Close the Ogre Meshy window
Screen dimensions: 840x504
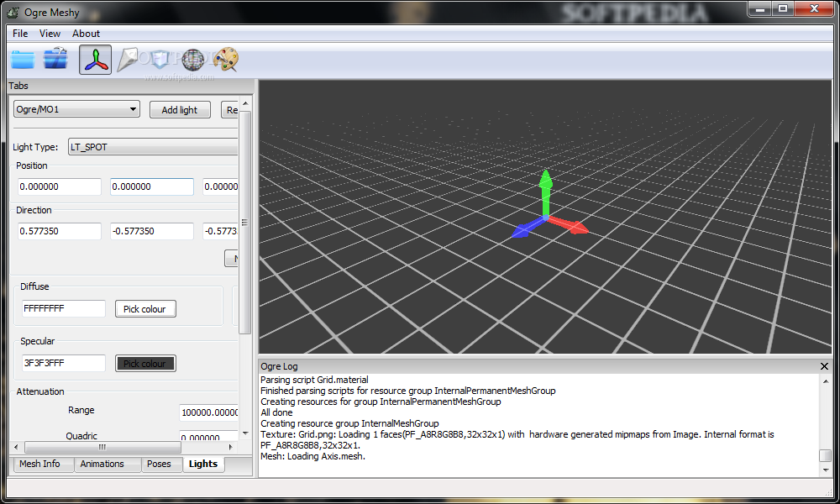click(x=814, y=8)
